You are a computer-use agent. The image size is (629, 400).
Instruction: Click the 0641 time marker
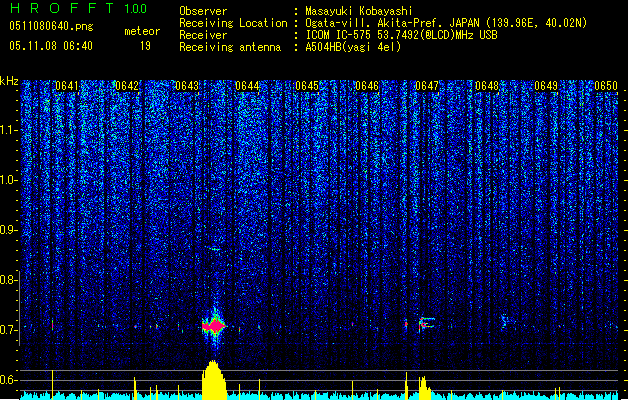tap(67, 86)
